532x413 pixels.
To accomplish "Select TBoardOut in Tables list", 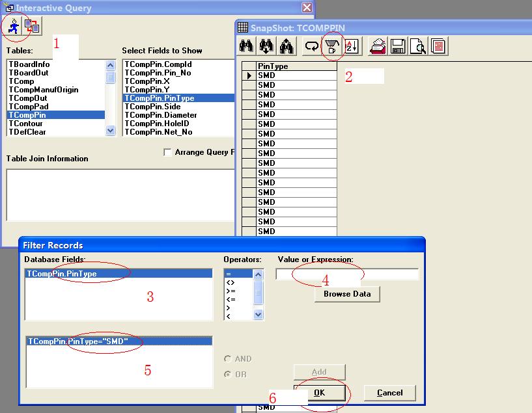I will 56,73.
